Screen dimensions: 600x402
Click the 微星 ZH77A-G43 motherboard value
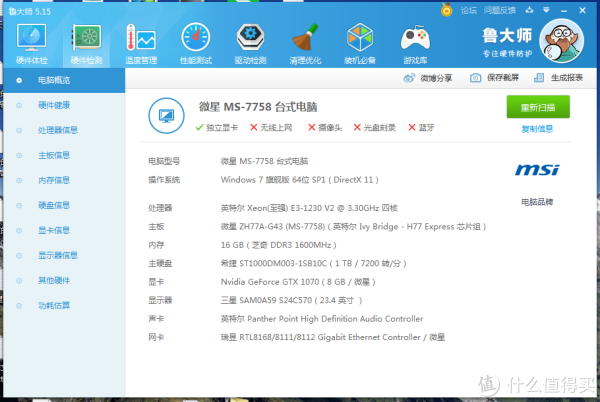[354, 227]
